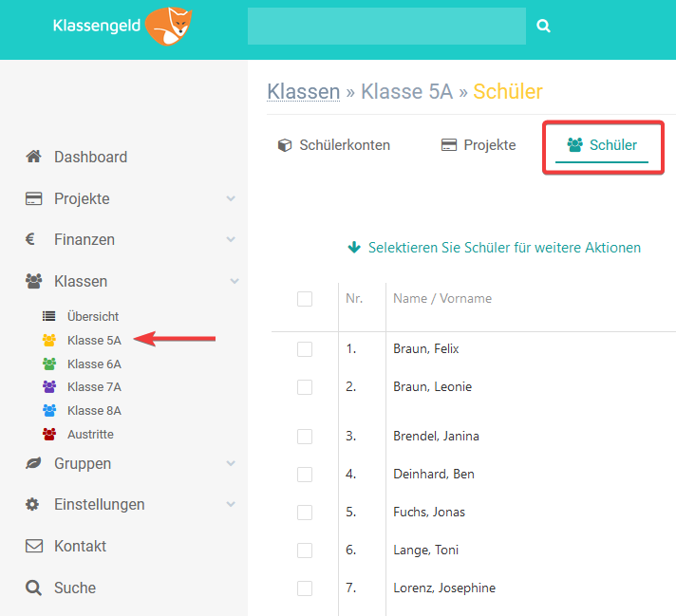Open the Projekte tab

479,145
